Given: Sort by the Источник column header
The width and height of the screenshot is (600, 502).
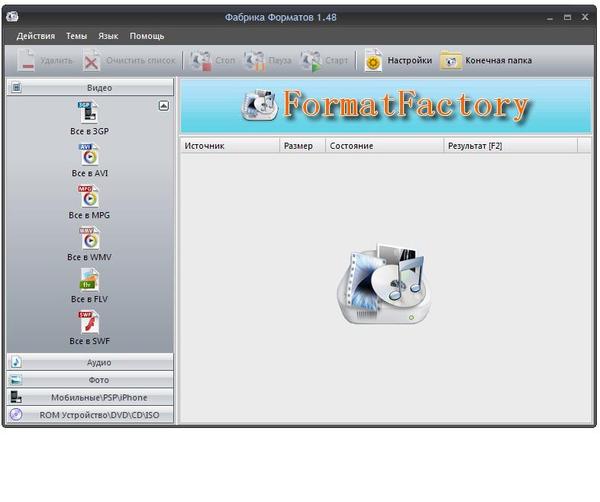Looking at the screenshot, I should click(230, 146).
